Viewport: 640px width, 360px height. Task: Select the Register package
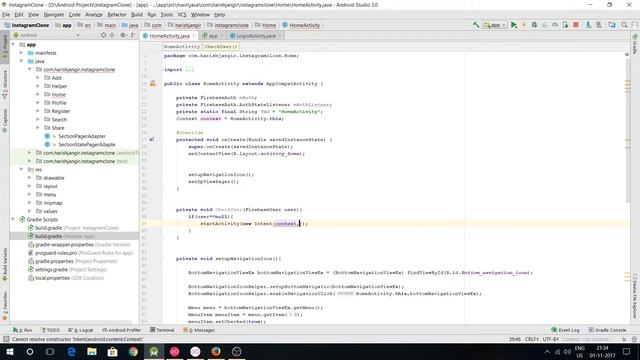coord(60,111)
